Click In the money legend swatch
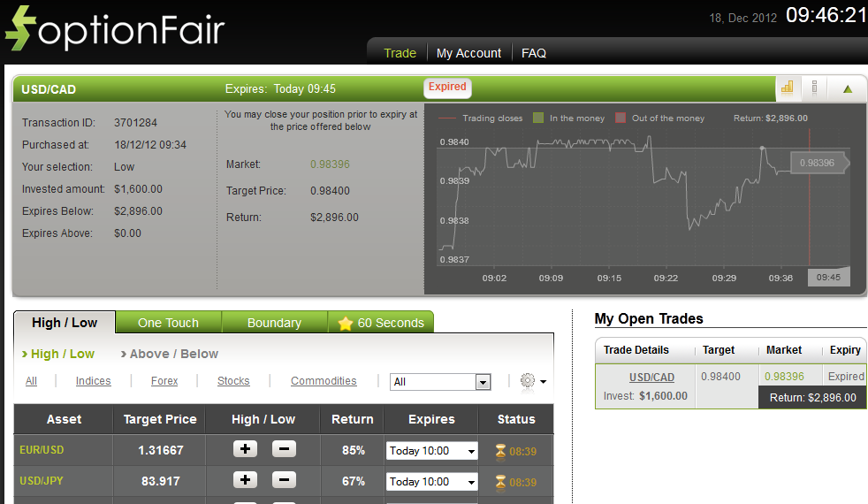Screen dimensions: 868x504 point(538,118)
